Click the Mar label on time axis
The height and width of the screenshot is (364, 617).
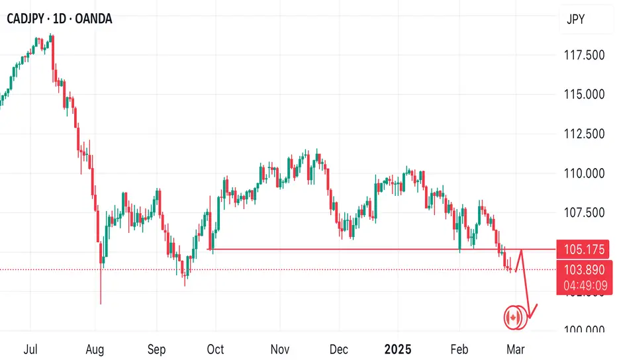[516, 349]
